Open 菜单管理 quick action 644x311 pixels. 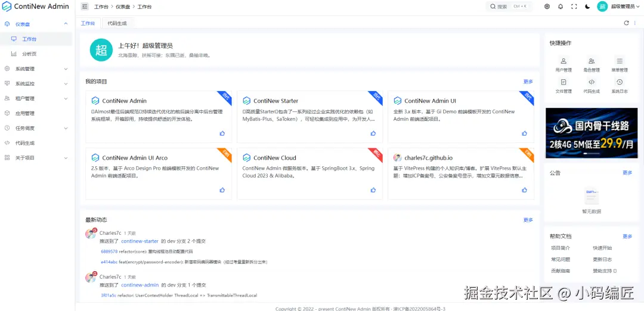(620, 65)
